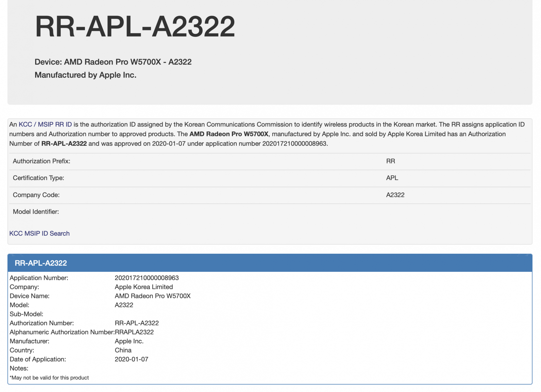The image size is (541, 392).
Task: Click the 'Model Identifier:' row label
Action: [x=36, y=212]
